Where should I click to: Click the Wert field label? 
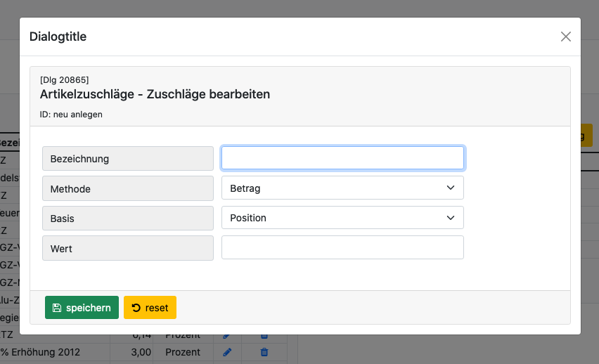point(61,249)
